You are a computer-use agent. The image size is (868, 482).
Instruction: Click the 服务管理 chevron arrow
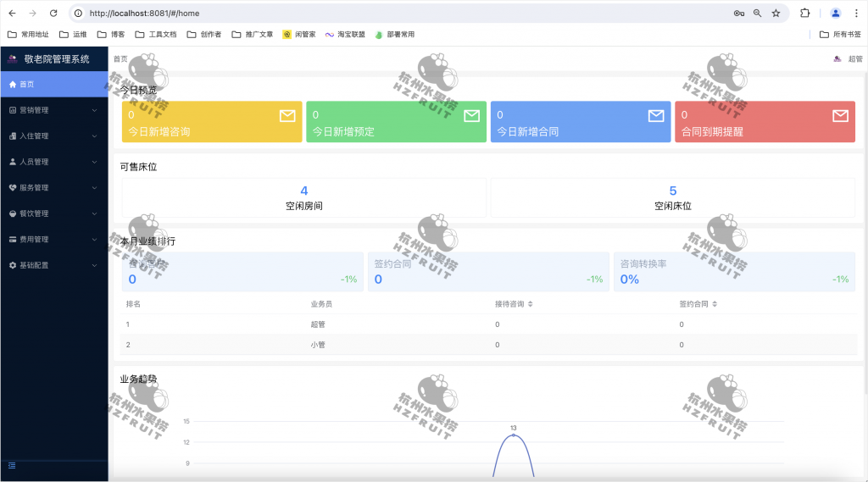point(94,187)
